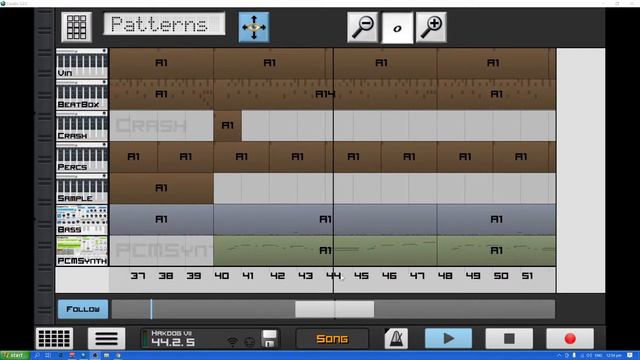Select the Crash A1 clip at bar 40
The image size is (640, 360).
pos(227,126)
